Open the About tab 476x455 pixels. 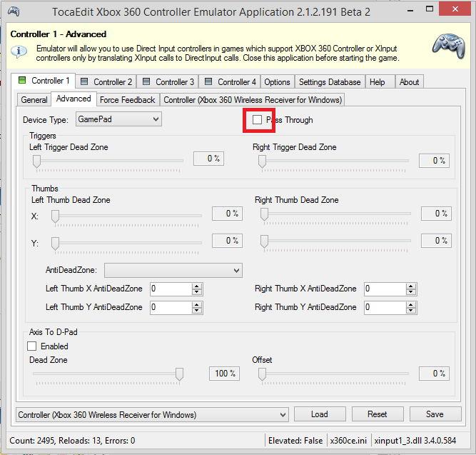[409, 81]
